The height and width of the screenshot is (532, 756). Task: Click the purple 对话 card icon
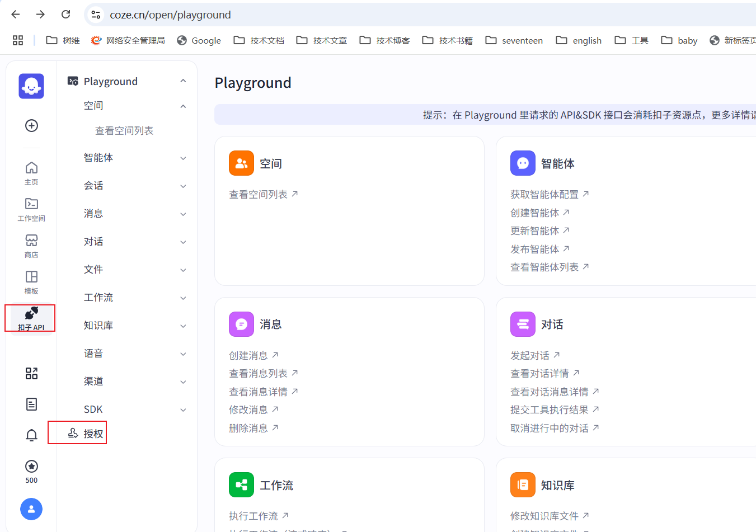pyautogui.click(x=523, y=324)
